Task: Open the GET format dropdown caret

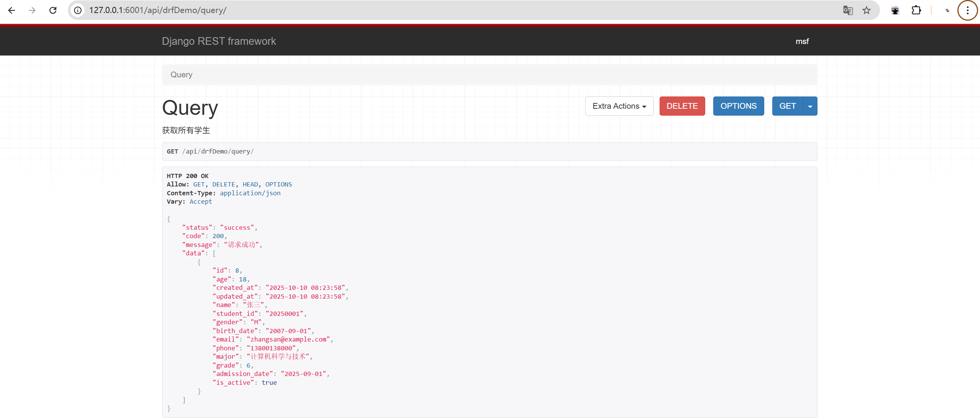Action: pos(810,106)
